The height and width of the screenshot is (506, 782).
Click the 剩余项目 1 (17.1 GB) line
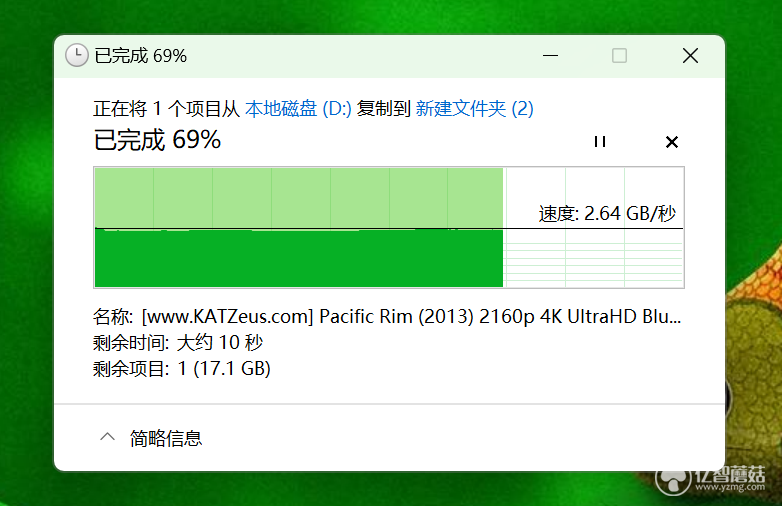182,369
